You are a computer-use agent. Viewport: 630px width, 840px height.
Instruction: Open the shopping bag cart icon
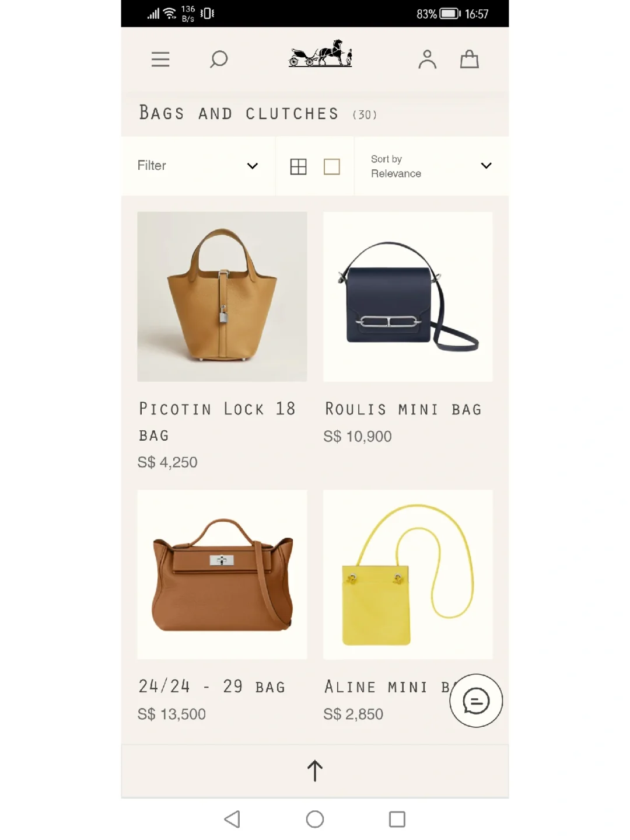470,59
